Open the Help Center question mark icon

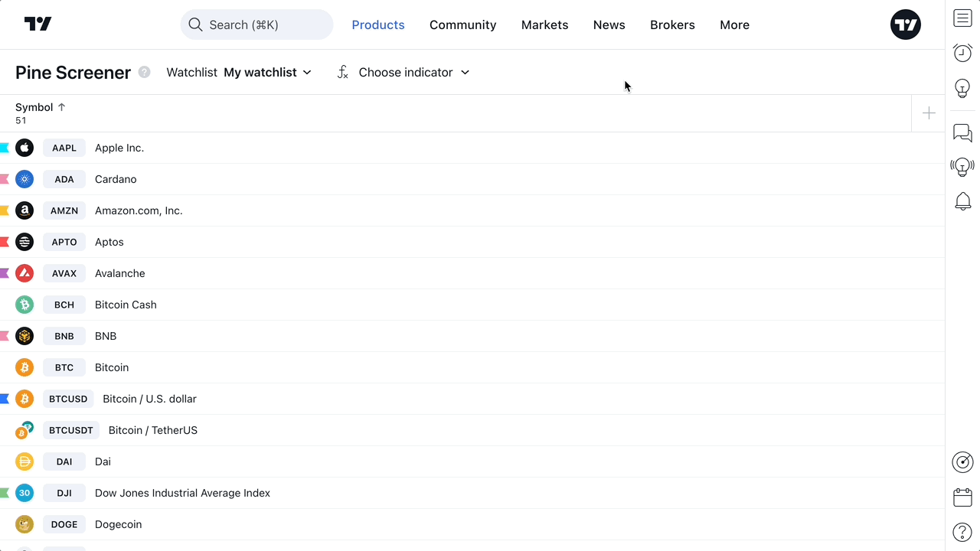[x=962, y=532]
